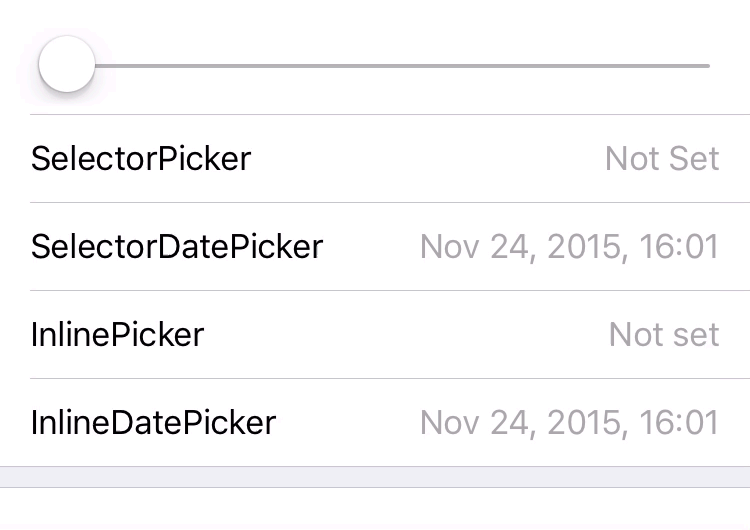The width and height of the screenshot is (750, 530).
Task: Select the SelectorDatePicker row label
Action: click(177, 246)
